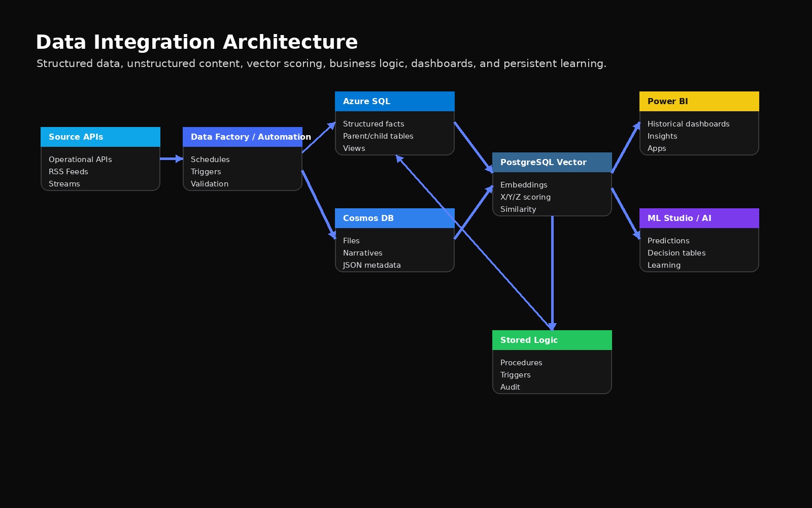Select the PostgreSQL Vector node header

[552, 162]
